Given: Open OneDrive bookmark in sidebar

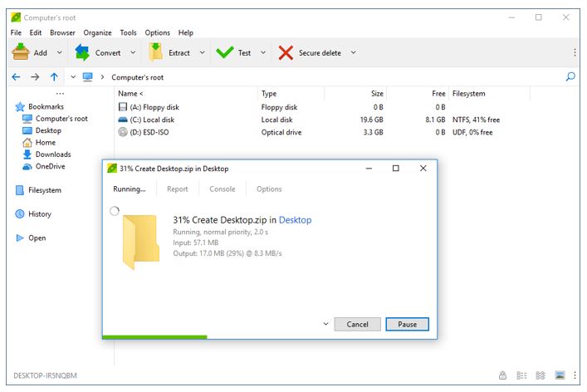Looking at the screenshot, I should 44,167.
